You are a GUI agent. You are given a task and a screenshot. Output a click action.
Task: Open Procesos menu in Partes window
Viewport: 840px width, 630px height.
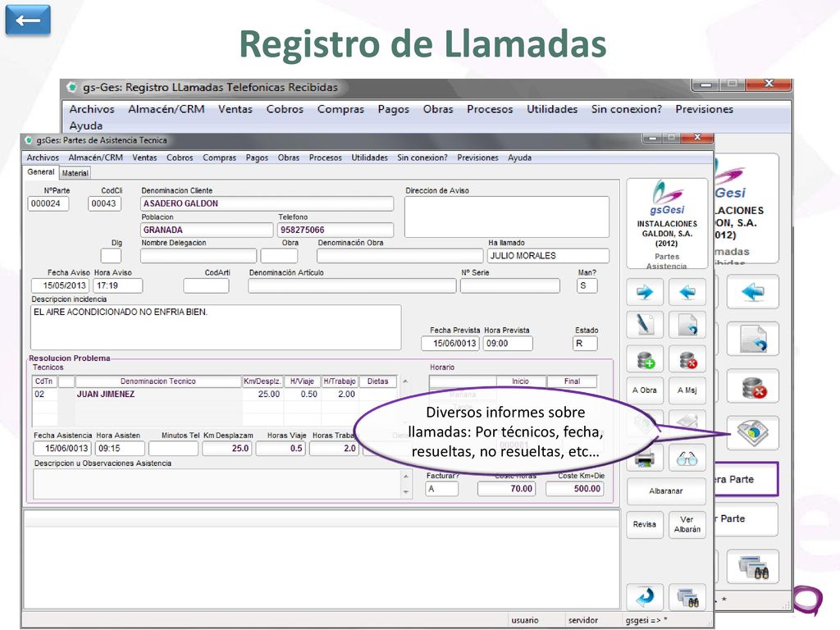coord(325,157)
